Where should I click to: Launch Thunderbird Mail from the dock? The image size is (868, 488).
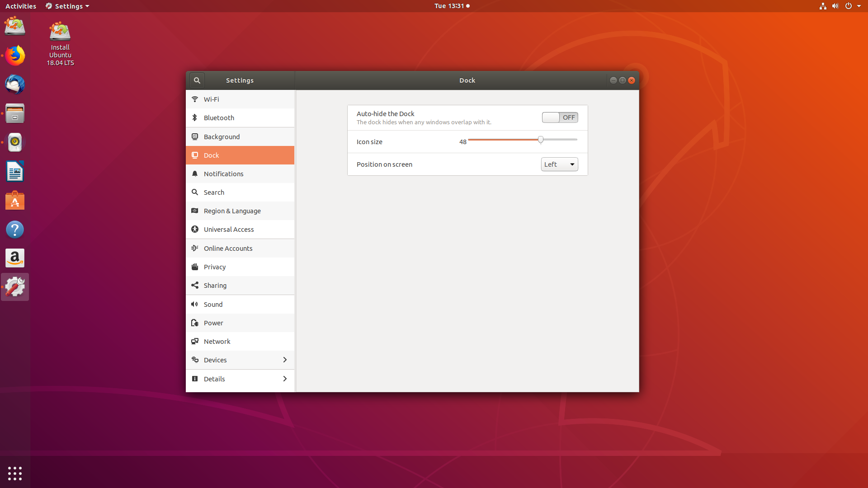tap(15, 84)
